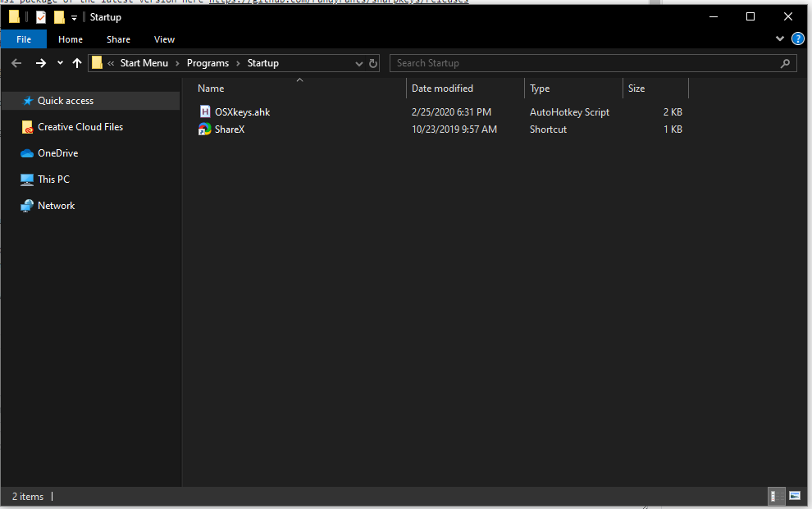The width and height of the screenshot is (812, 509).
Task: Click the folder icon at title bar left
Action: (x=15, y=17)
